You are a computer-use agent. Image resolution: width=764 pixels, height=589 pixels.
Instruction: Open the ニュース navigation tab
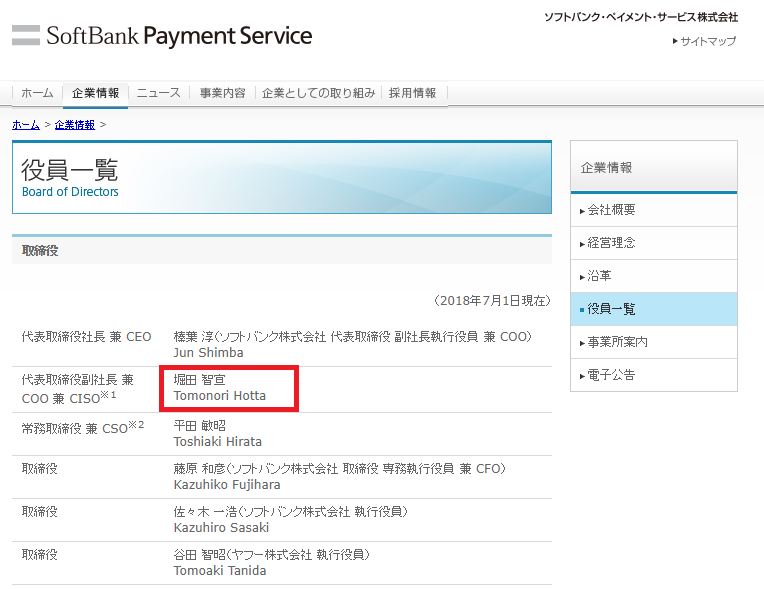click(158, 93)
